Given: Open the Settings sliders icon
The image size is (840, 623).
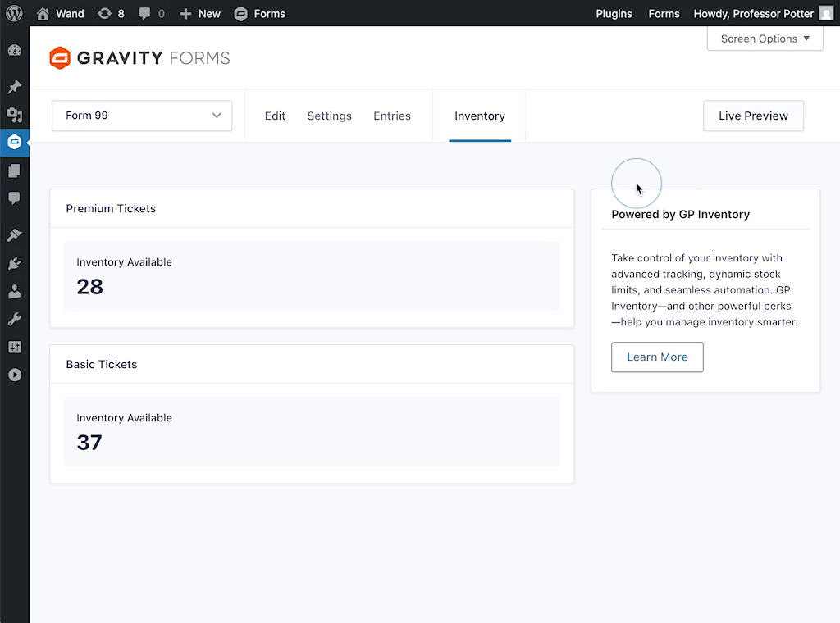Looking at the screenshot, I should [14, 347].
